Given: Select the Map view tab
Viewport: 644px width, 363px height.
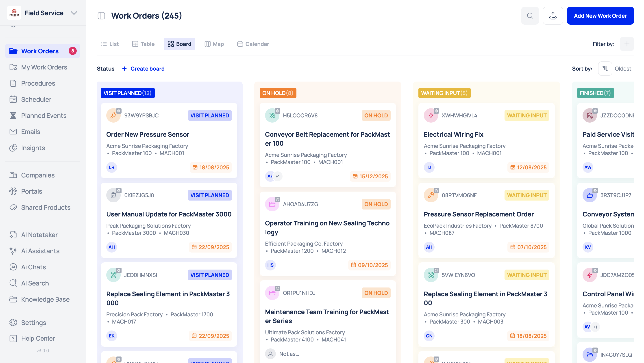Looking at the screenshot, I should (x=214, y=44).
